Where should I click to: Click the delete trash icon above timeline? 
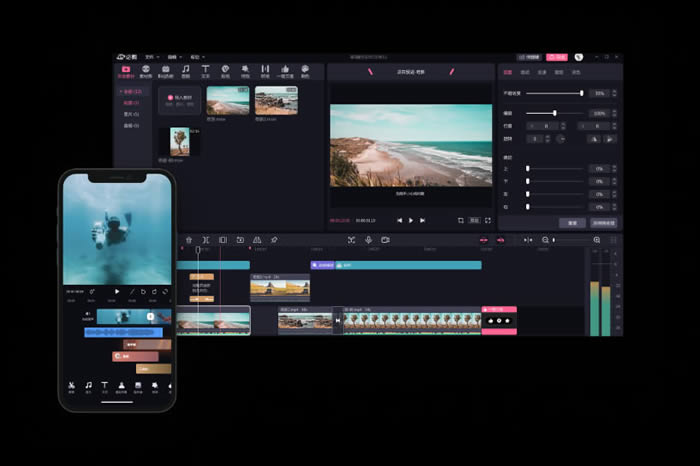click(188, 240)
